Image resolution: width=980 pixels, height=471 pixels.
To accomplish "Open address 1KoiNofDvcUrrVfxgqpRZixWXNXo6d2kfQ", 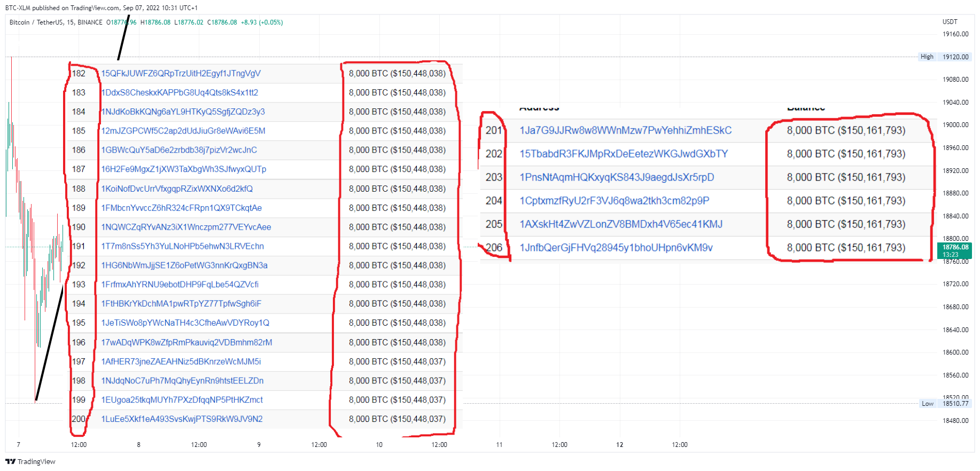I will click(177, 189).
